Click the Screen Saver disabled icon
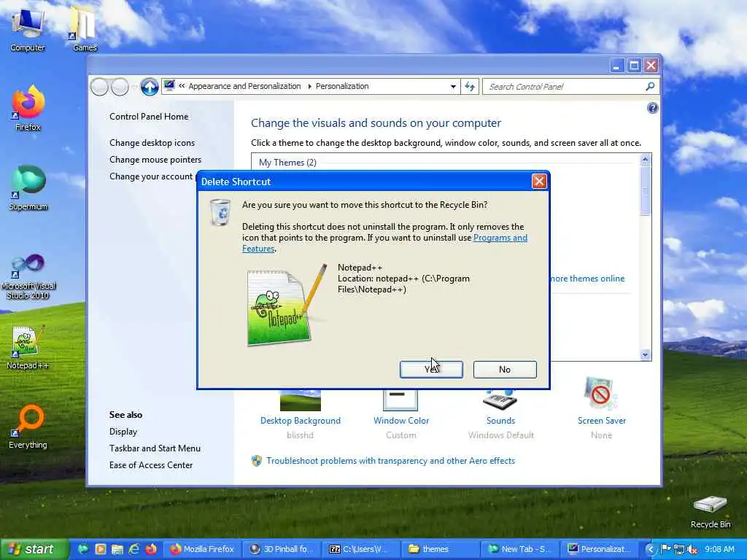Screen dimensions: 747x560 (x=600, y=394)
